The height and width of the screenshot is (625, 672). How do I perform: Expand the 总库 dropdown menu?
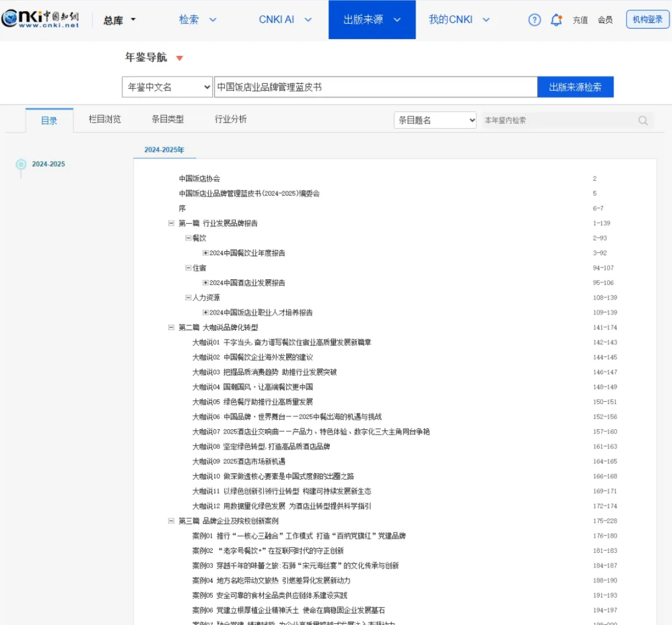pos(118,19)
